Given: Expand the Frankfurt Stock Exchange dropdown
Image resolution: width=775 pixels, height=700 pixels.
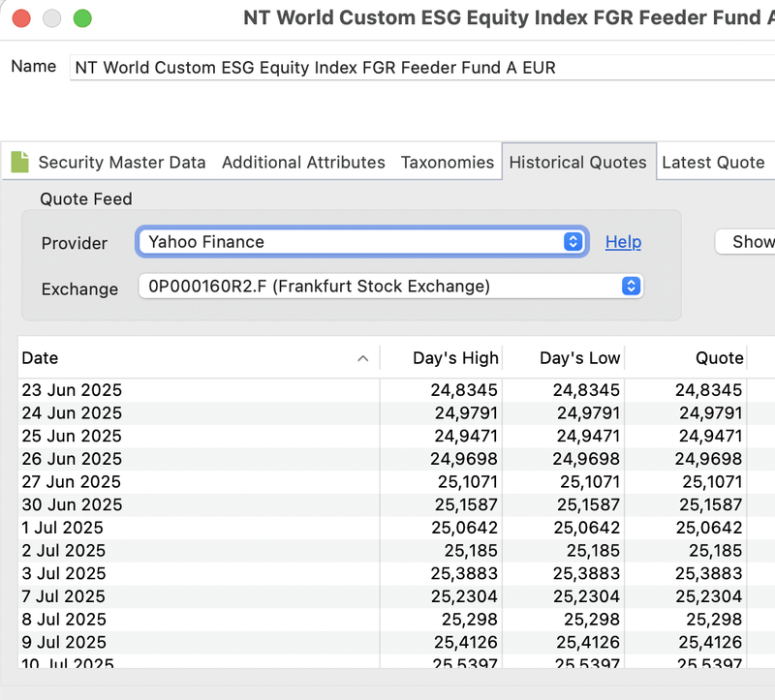Looking at the screenshot, I should pyautogui.click(x=390, y=287).
